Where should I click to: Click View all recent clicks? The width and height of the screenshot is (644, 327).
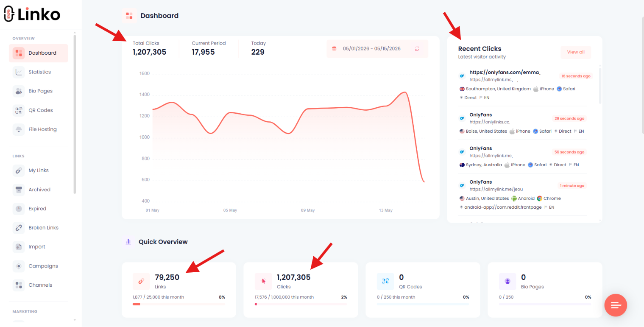[x=576, y=52]
